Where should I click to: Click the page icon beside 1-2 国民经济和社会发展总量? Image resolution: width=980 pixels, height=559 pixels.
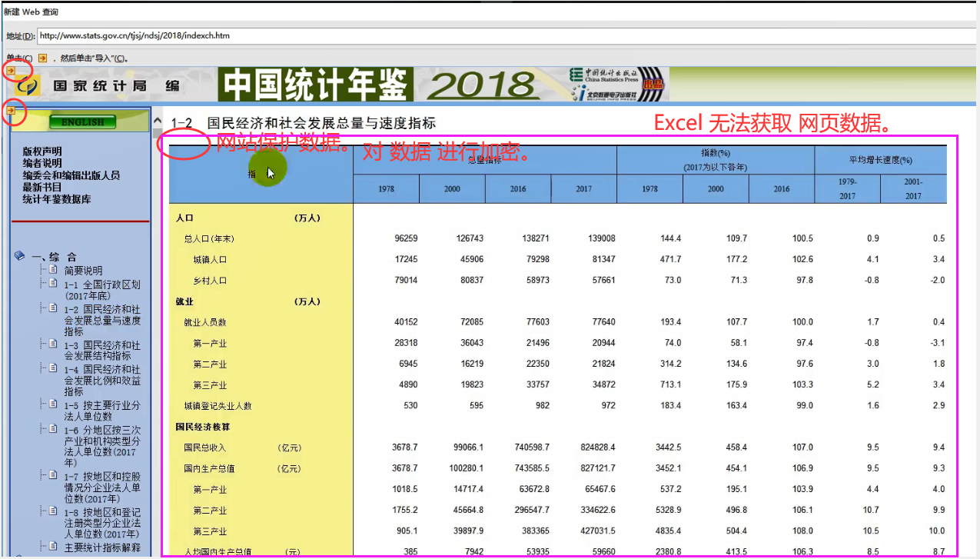click(53, 308)
